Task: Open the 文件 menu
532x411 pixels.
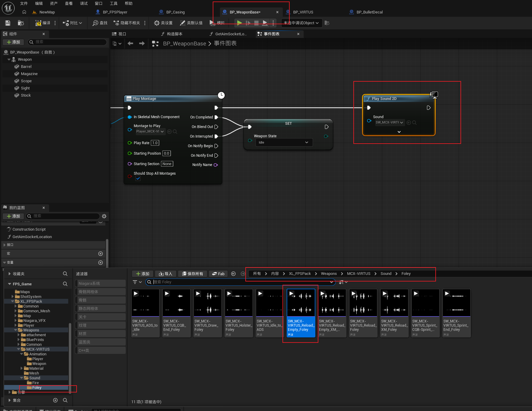Action: click(x=24, y=4)
